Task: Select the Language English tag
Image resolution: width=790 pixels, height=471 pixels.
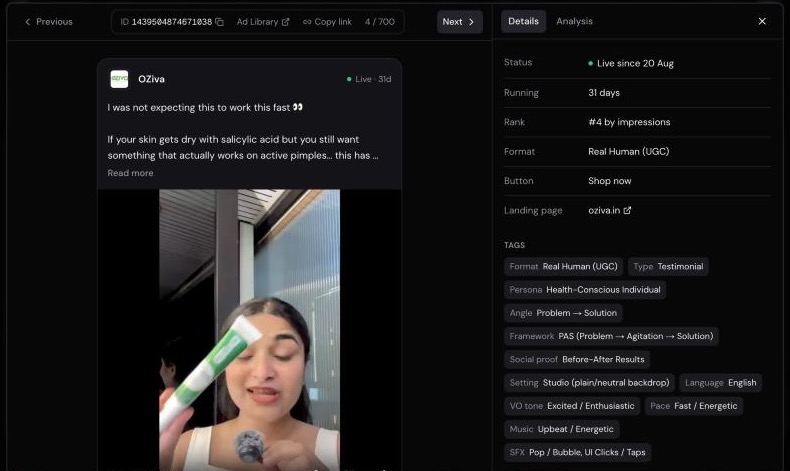Action: point(720,382)
